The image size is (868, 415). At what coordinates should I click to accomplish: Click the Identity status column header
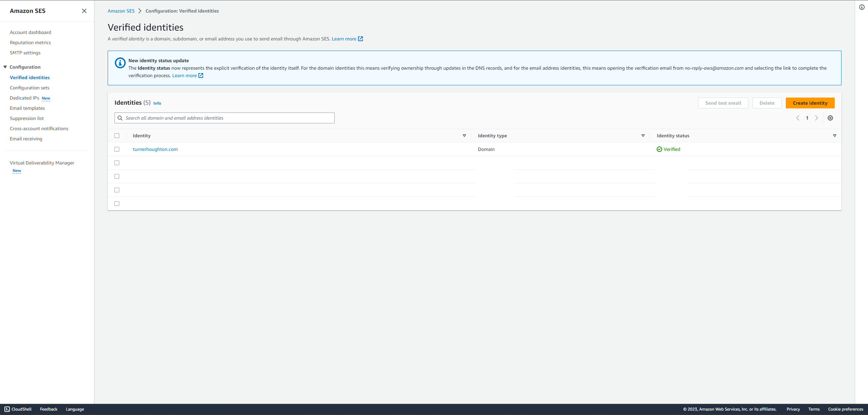pyautogui.click(x=673, y=136)
